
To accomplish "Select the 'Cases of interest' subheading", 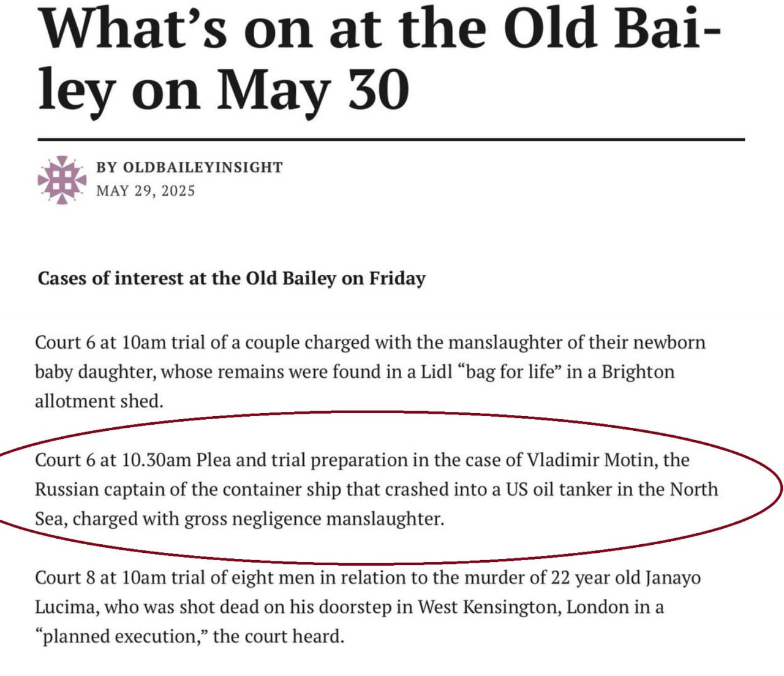I will 232,278.
